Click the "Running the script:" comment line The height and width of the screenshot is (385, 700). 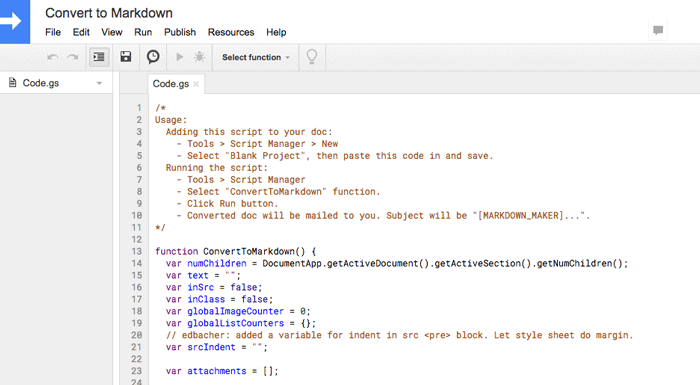217,167
